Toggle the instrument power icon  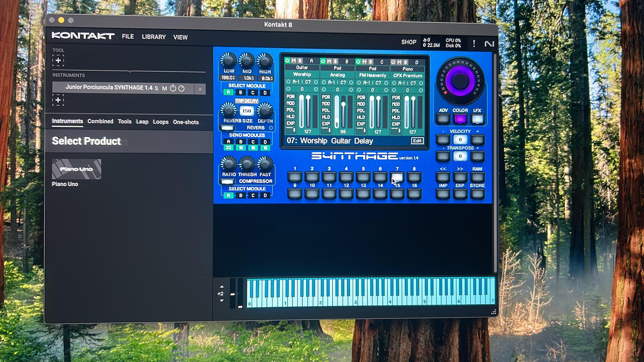point(173,88)
